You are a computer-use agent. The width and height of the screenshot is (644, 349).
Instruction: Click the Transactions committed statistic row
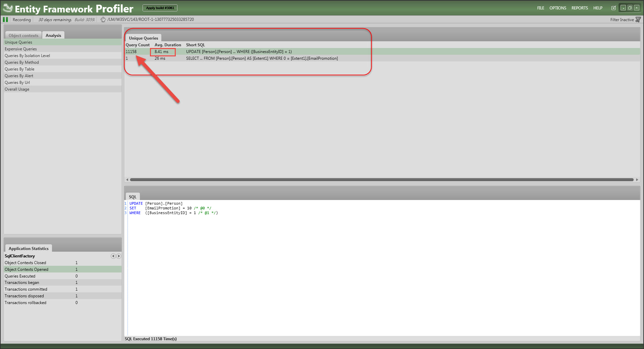[x=63, y=289]
